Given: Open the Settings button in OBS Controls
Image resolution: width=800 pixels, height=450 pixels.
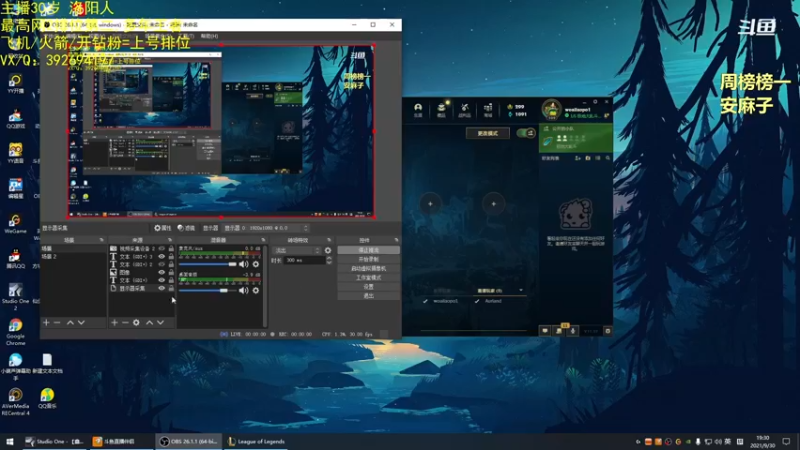Looking at the screenshot, I should (368, 287).
